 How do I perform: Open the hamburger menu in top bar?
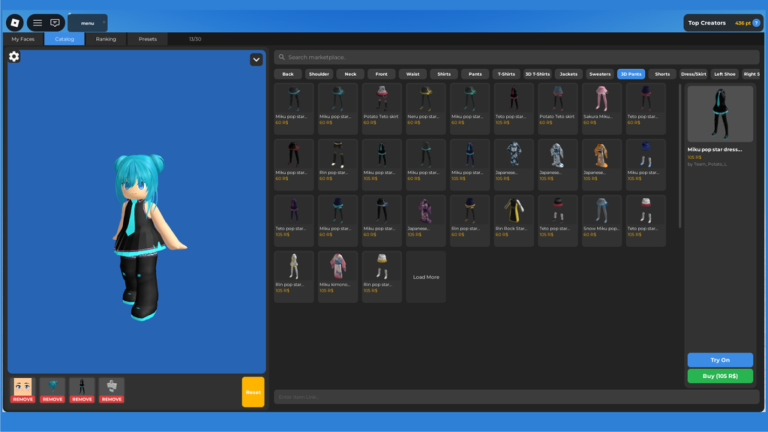click(x=37, y=23)
